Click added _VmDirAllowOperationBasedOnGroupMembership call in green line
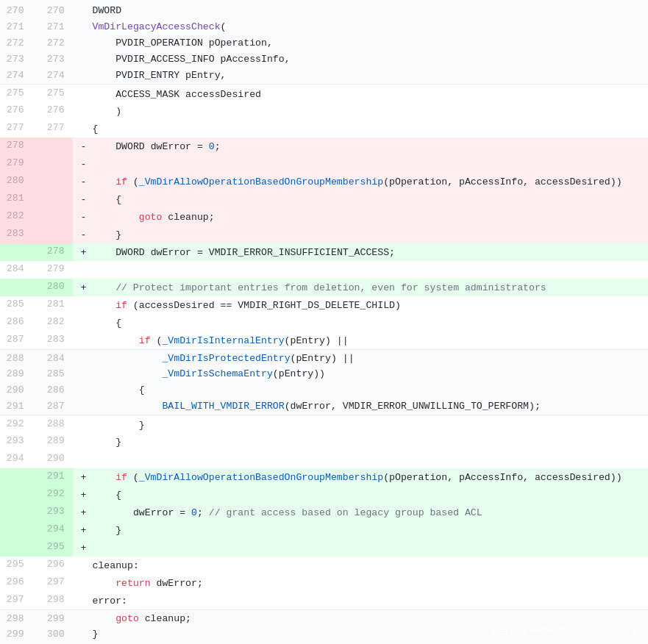Viewport: 648px width, 644px height. click(x=260, y=478)
